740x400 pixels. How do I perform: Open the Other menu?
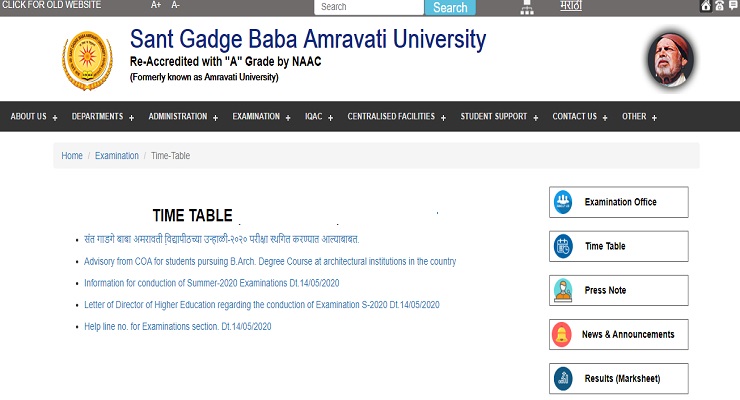point(634,117)
